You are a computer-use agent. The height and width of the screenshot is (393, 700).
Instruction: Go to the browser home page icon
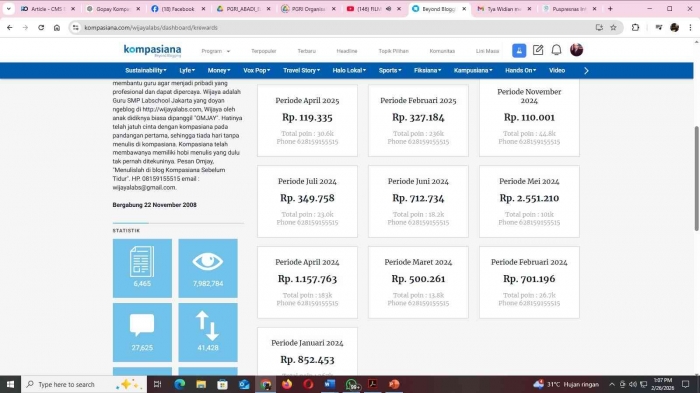point(57,28)
